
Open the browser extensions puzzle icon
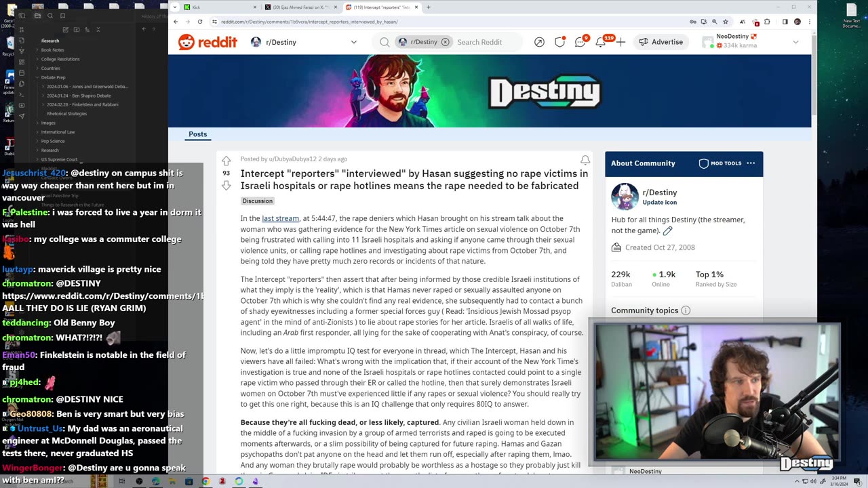click(x=768, y=22)
